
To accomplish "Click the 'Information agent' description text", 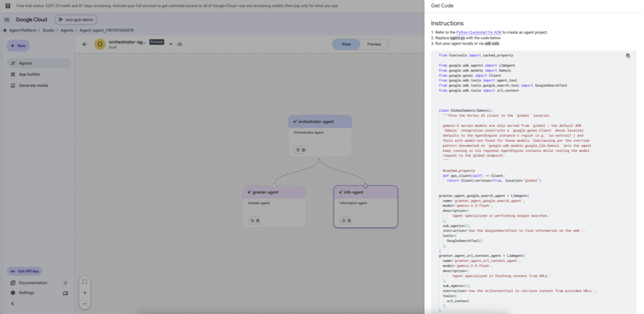I will click(353, 203).
